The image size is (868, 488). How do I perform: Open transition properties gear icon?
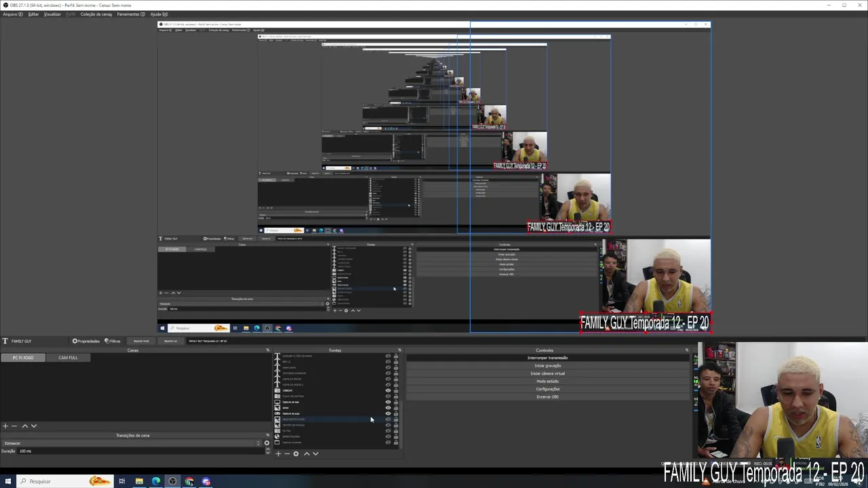pyautogui.click(x=267, y=443)
